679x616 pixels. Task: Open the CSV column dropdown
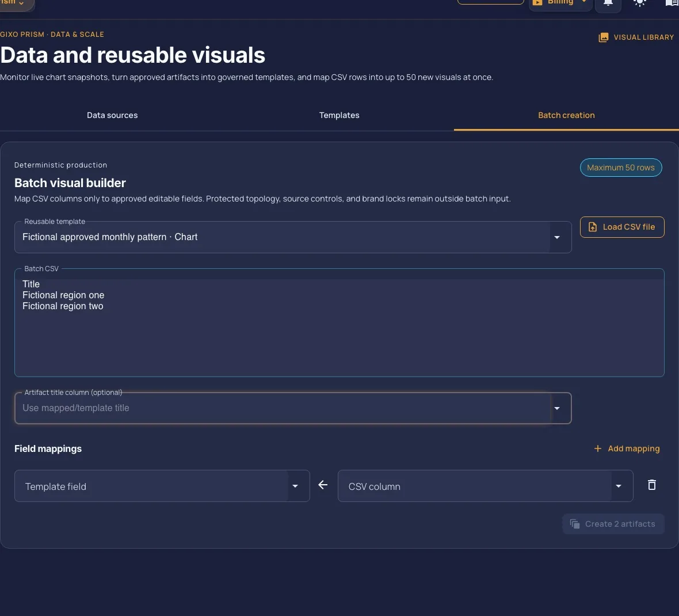click(x=485, y=486)
